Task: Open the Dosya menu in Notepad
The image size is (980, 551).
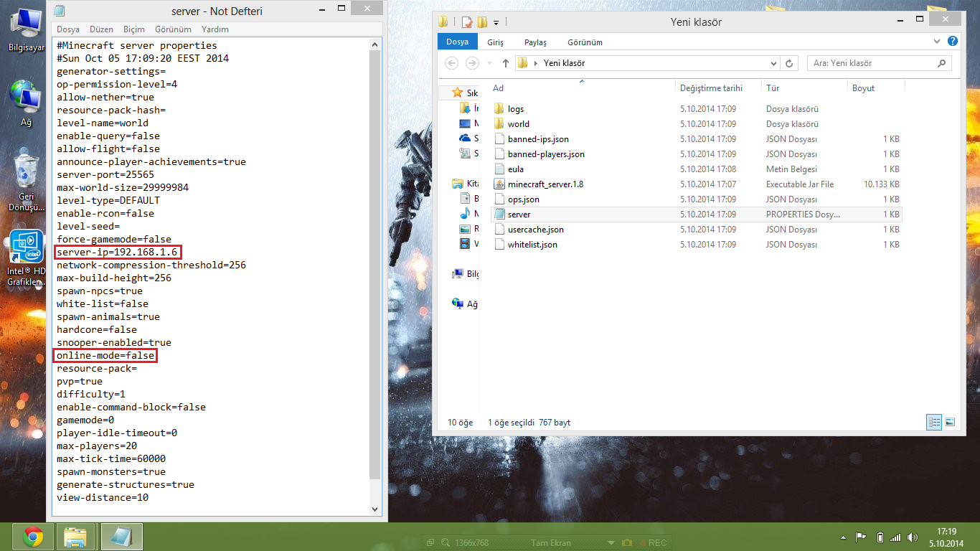Action: [x=68, y=29]
